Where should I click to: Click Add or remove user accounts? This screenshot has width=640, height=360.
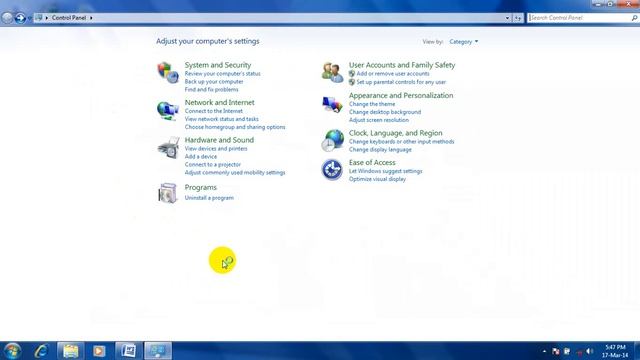393,73
